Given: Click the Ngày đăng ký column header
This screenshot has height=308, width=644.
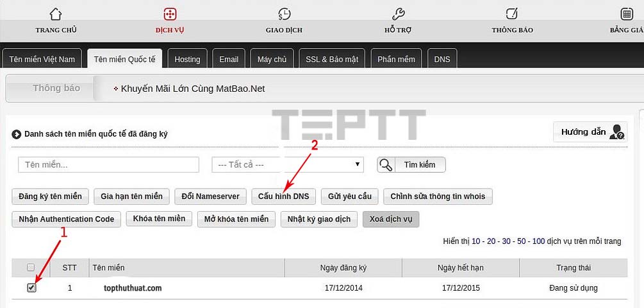Looking at the screenshot, I should (x=343, y=268).
